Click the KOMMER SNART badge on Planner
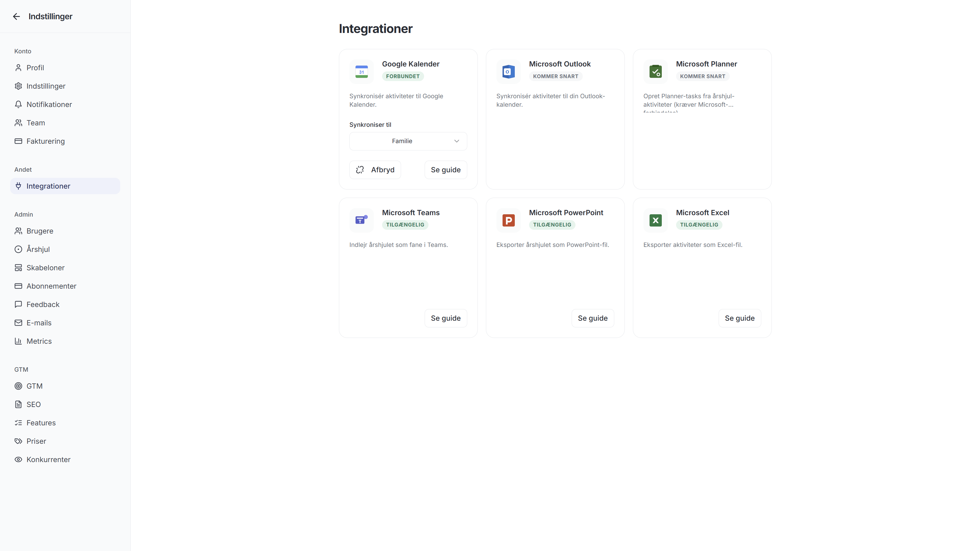This screenshot has height=551, width=980. click(x=702, y=76)
